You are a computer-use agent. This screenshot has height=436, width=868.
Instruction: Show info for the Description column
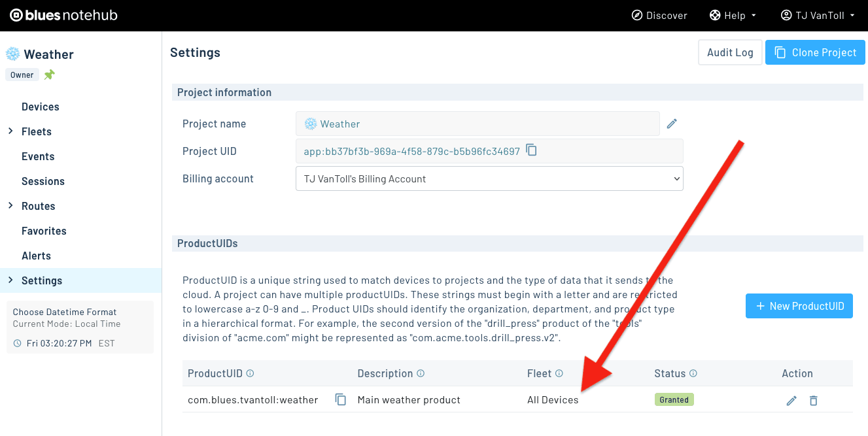coord(421,374)
